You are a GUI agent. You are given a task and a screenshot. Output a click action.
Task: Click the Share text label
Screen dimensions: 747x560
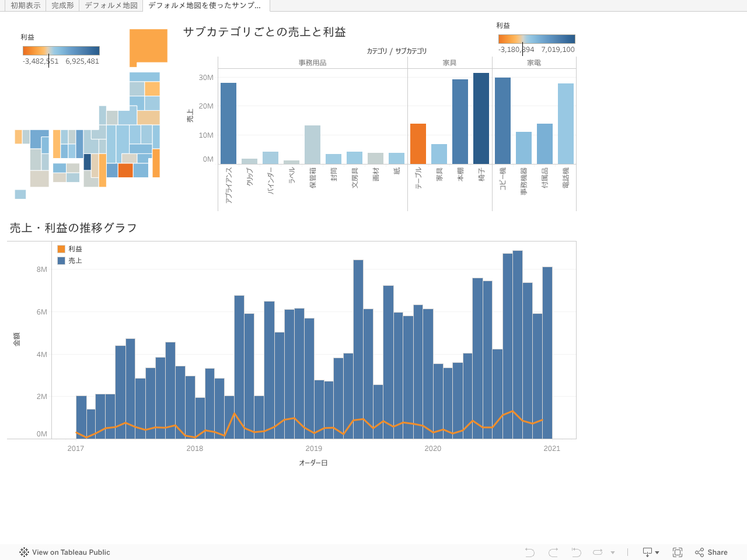718,552
